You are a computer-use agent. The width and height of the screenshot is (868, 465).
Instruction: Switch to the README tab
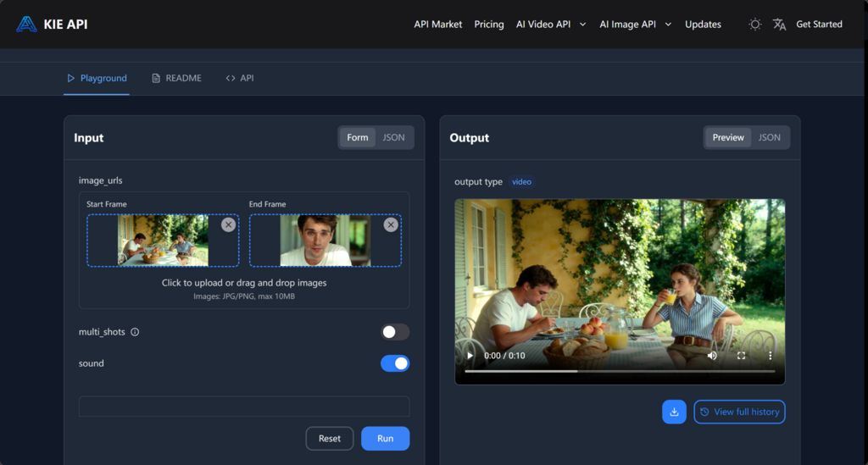click(176, 78)
